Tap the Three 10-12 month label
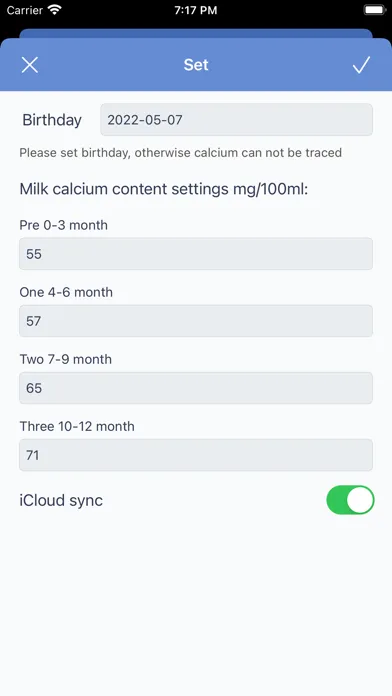 click(77, 426)
